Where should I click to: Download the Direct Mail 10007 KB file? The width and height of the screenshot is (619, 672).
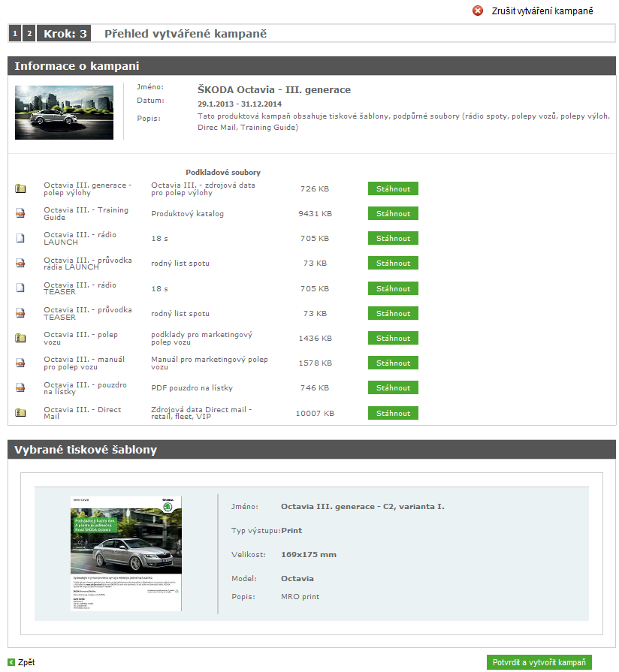point(393,413)
